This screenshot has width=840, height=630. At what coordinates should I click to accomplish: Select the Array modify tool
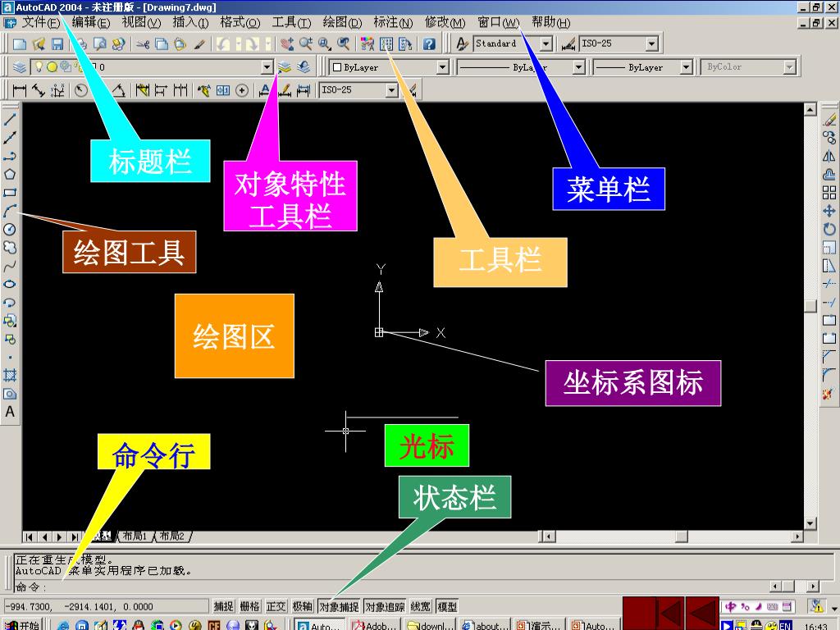pyautogui.click(x=829, y=192)
